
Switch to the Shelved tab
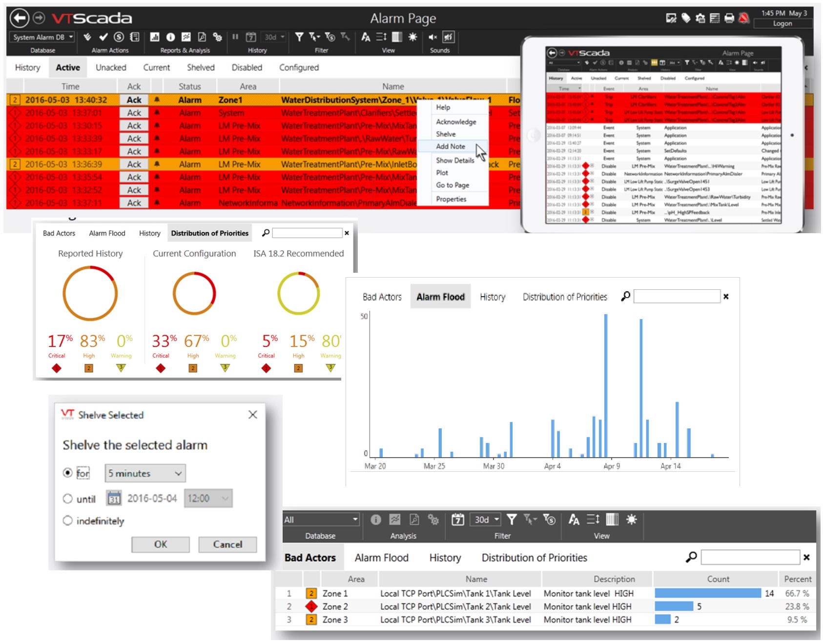coord(201,67)
